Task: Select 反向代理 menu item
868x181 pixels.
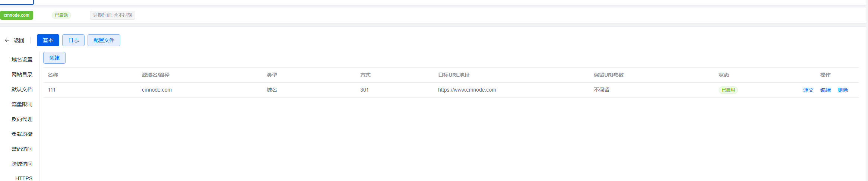Action: 22,119
